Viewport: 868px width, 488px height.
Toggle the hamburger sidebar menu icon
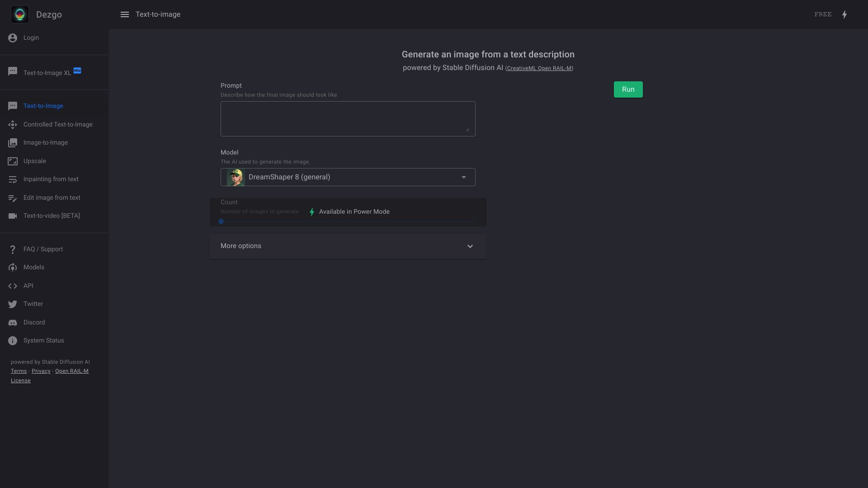(x=125, y=14)
